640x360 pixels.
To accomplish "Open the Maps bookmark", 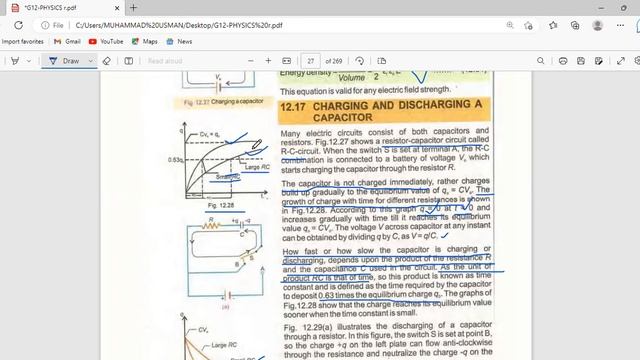I will 145,42.
